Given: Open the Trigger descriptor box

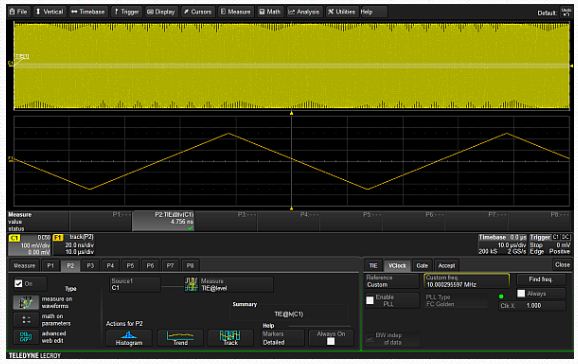Looking at the screenshot, I should [x=550, y=245].
